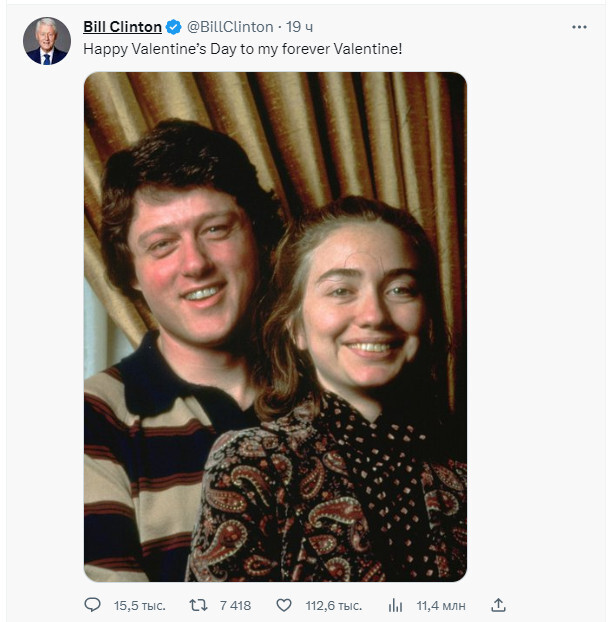Open the Bill Clinton display name link

coord(122,27)
